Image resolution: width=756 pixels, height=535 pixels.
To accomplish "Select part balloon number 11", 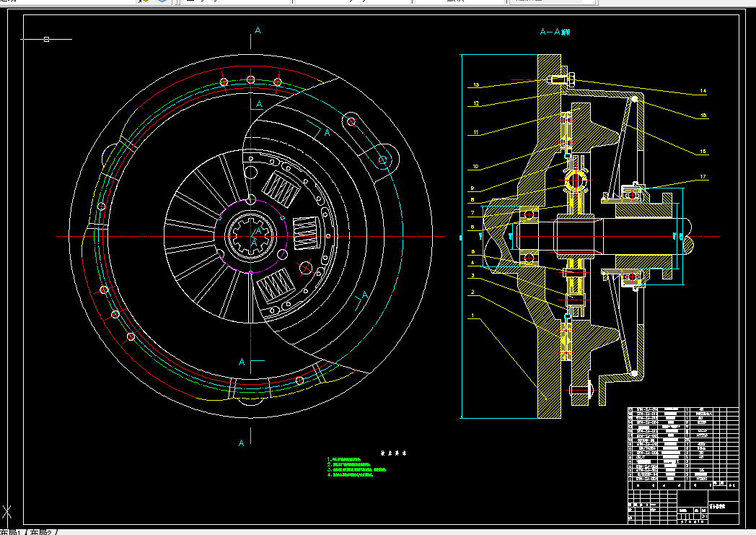I will [x=475, y=132].
